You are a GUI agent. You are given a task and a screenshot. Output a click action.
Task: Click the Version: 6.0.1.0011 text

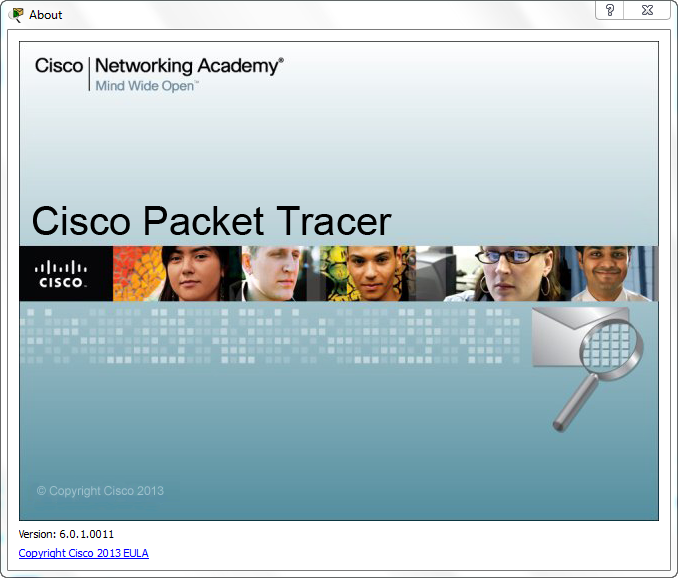pyautogui.click(x=66, y=534)
